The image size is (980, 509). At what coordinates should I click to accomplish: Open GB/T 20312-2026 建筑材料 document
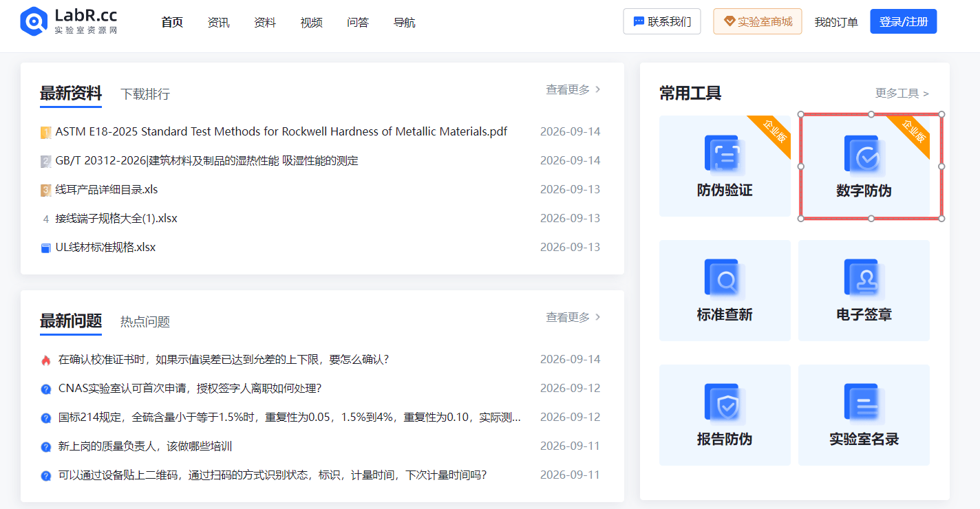coord(207,160)
